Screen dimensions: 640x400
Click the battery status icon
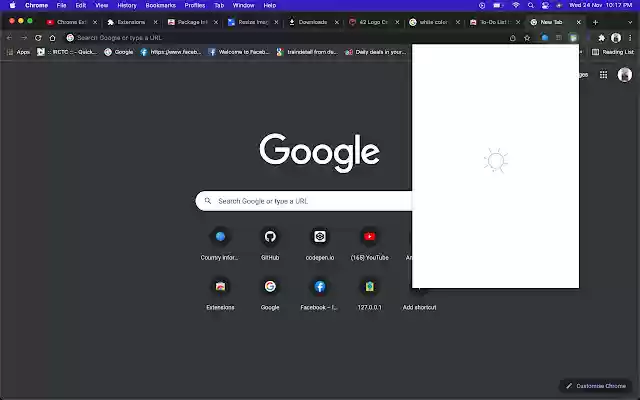[498, 5]
